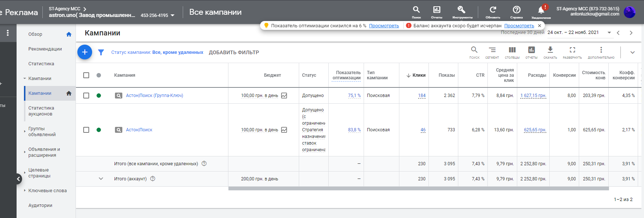644x218 pixels.
Task: Open Инструменты wrench icon in header
Action: tap(462, 11)
